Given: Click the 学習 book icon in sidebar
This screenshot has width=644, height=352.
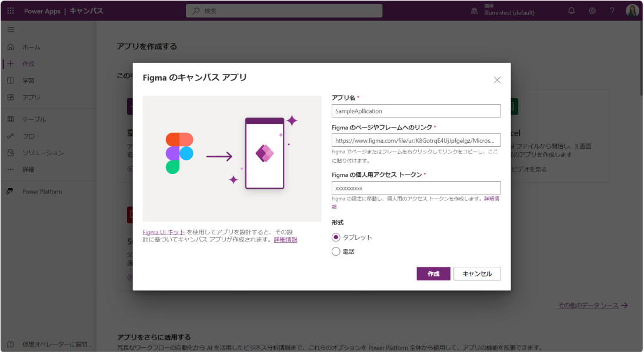Looking at the screenshot, I should click(x=11, y=81).
